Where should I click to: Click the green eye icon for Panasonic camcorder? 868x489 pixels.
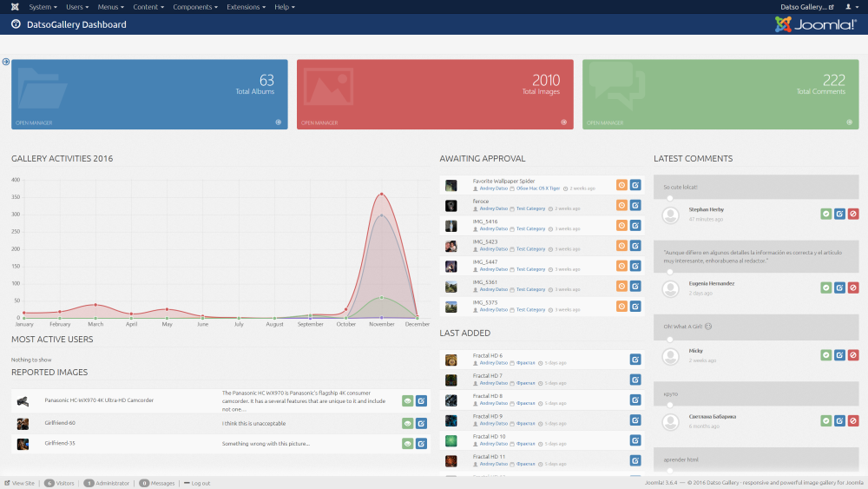click(x=407, y=400)
